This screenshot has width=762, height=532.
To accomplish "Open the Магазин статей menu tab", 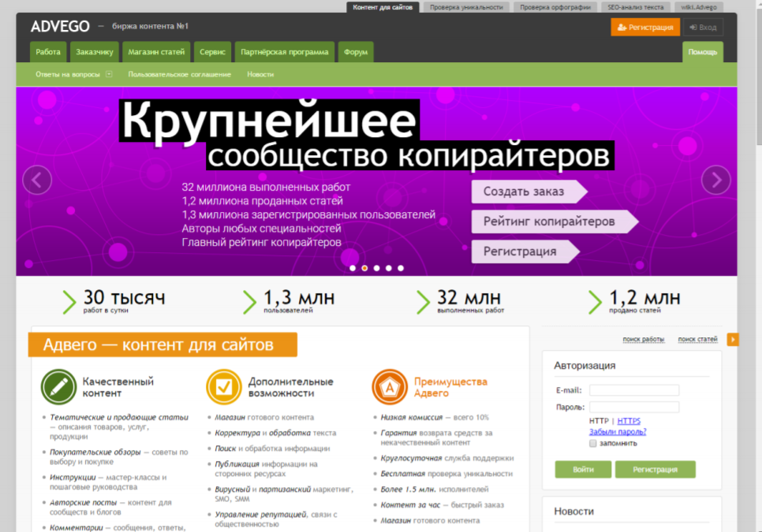I will tap(156, 52).
